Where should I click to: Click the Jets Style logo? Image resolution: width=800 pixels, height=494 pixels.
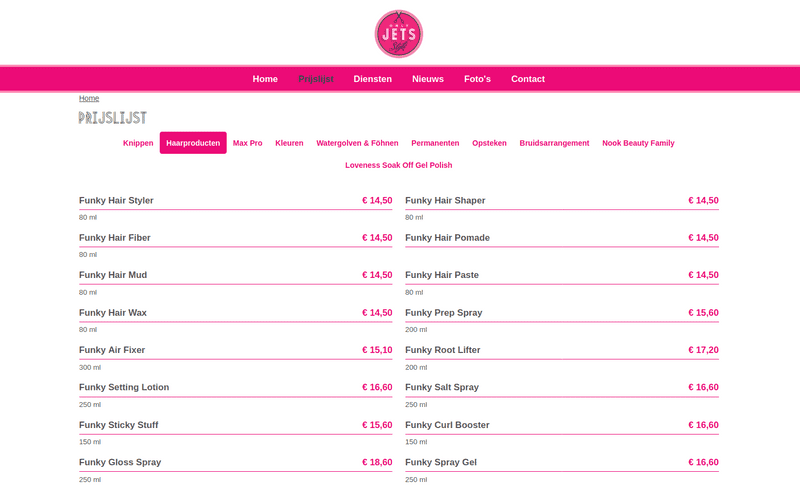(398, 34)
